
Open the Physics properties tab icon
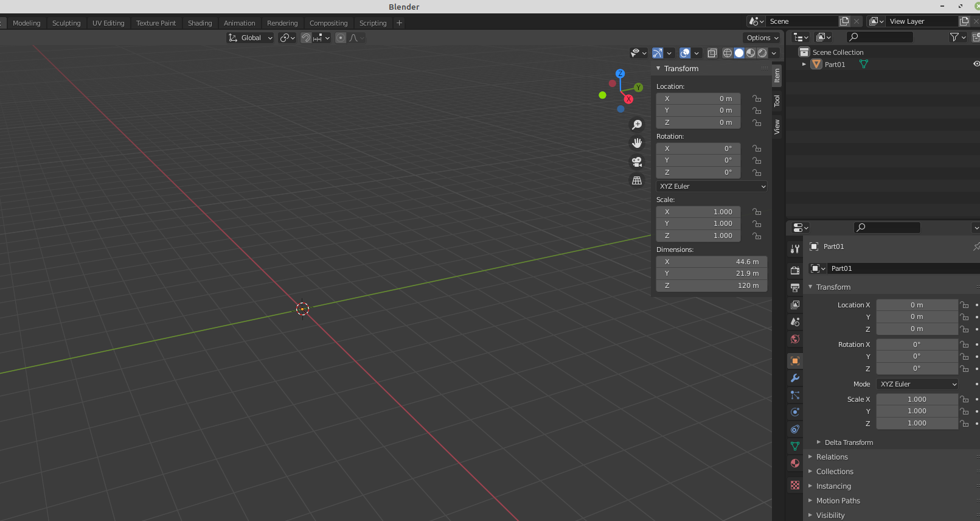point(794,412)
